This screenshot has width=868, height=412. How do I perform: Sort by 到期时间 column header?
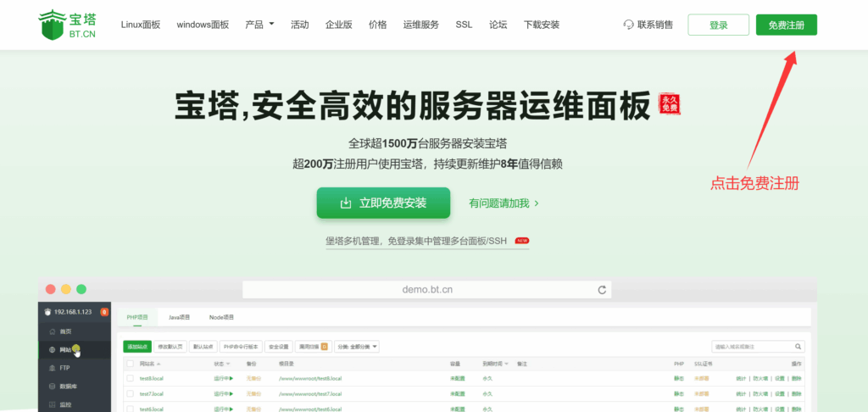click(495, 364)
